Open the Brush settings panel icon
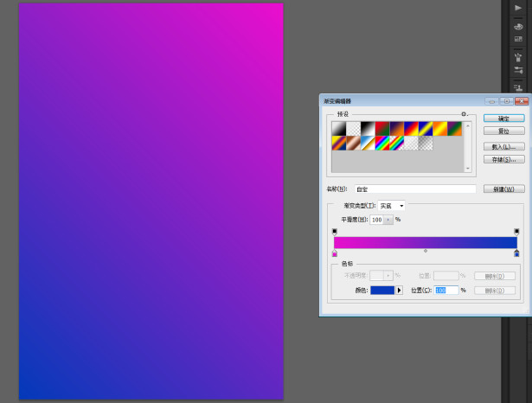532x403 pixels. point(518,70)
